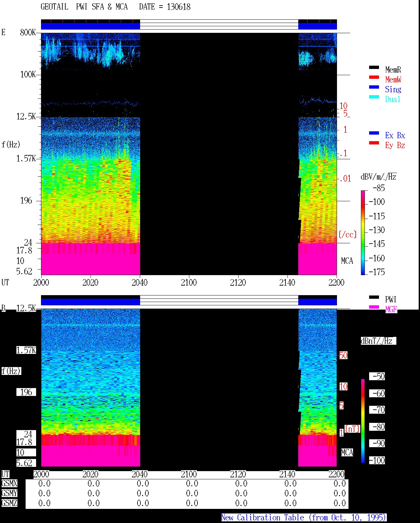Screen dimensions: 420x523
Task: Click the GSMY row label
Action: pyautogui.click(x=9, y=493)
